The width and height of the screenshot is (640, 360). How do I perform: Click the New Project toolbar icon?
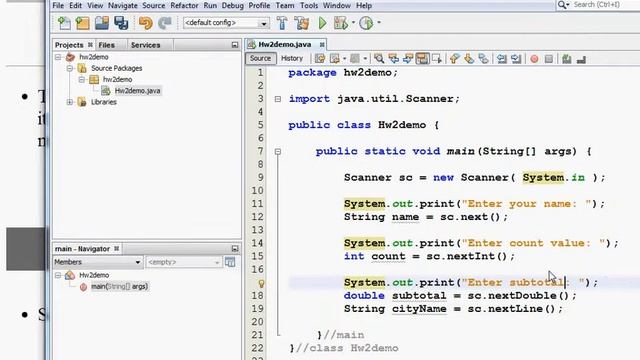click(82, 23)
